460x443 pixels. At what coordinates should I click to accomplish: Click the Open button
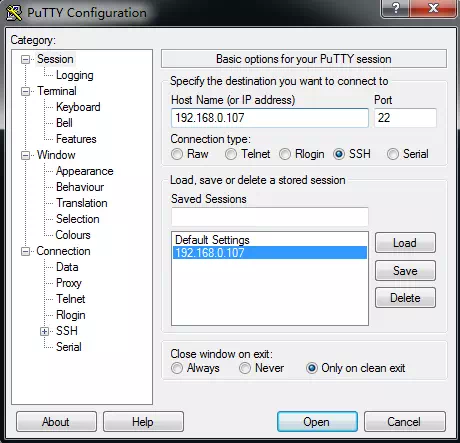click(317, 422)
